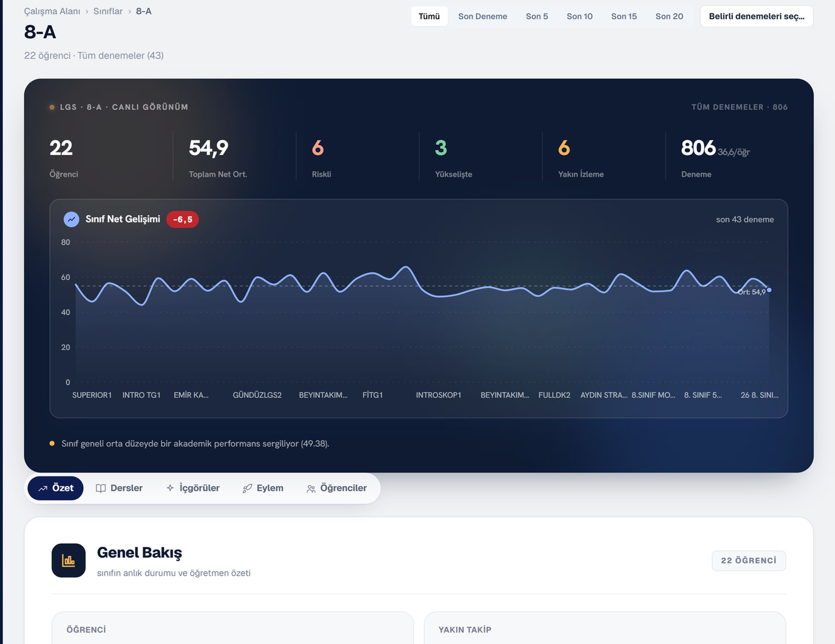Viewport: 835px width, 644px height.
Task: Click the 806 Deneme stat
Action: tap(715, 158)
